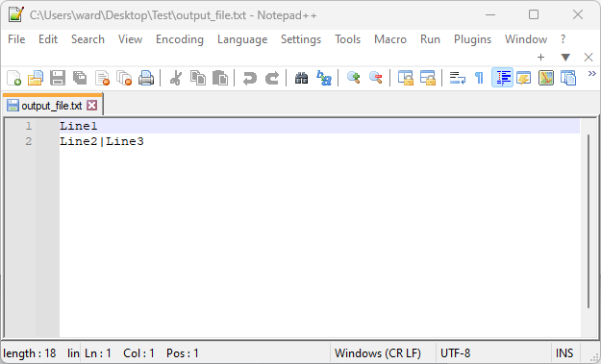Toggle word wrap toolbar icon
The width and height of the screenshot is (601, 364).
[x=458, y=78]
